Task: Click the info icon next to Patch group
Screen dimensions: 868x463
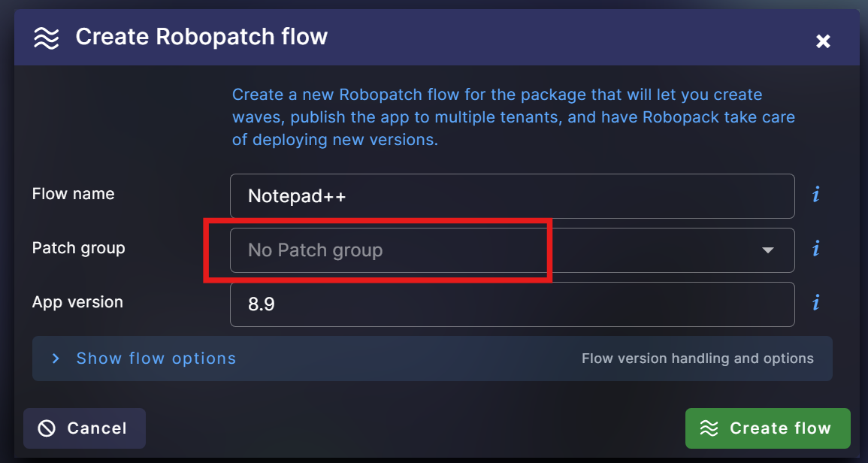Action: 815,249
